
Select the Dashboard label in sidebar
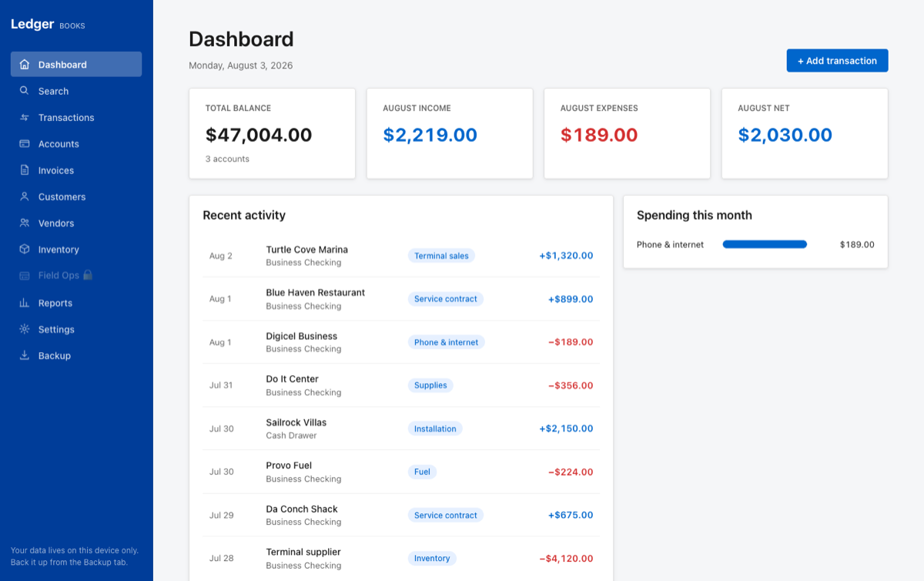tap(62, 65)
